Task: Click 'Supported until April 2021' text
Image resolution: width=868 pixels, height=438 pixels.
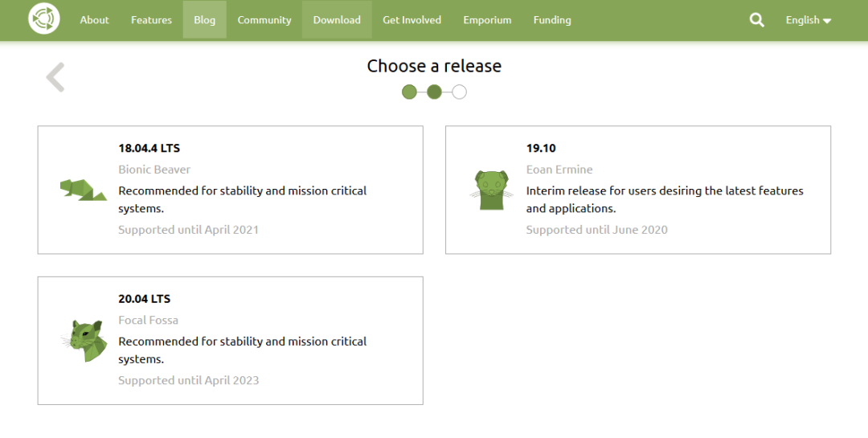Action: click(x=188, y=230)
